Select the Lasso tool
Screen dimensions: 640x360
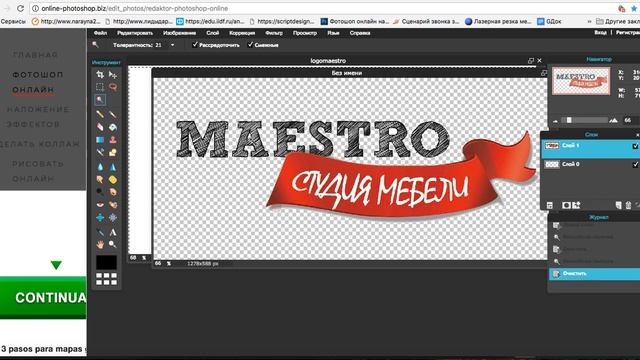coord(113,87)
